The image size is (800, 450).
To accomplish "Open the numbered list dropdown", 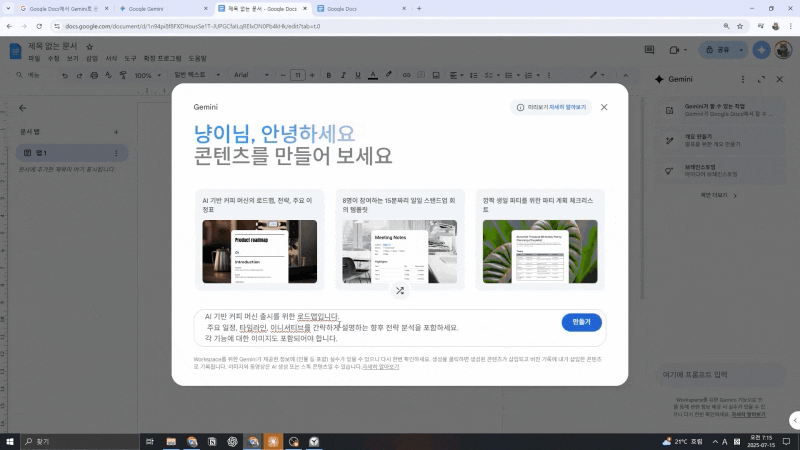I will 532,76.
